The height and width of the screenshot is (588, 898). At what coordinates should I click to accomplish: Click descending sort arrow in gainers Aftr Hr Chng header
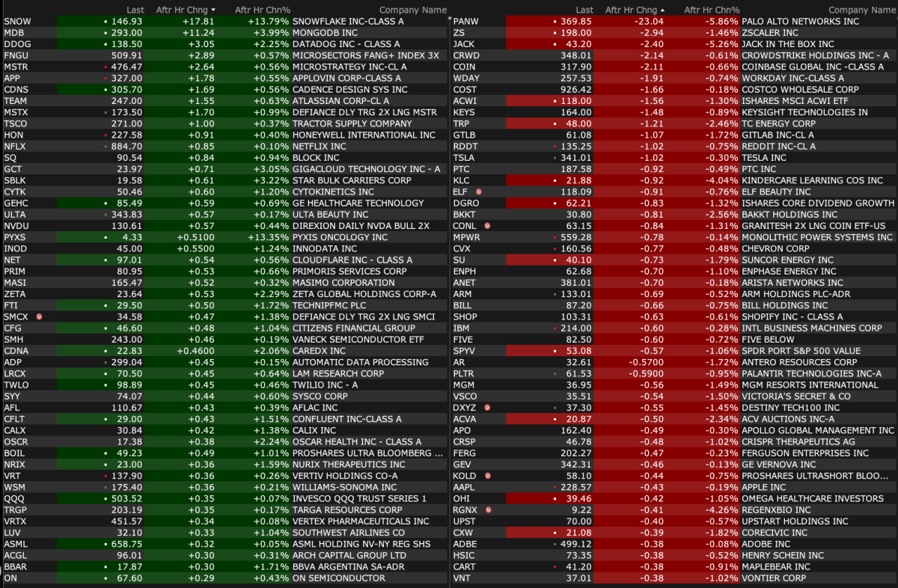[x=213, y=10]
